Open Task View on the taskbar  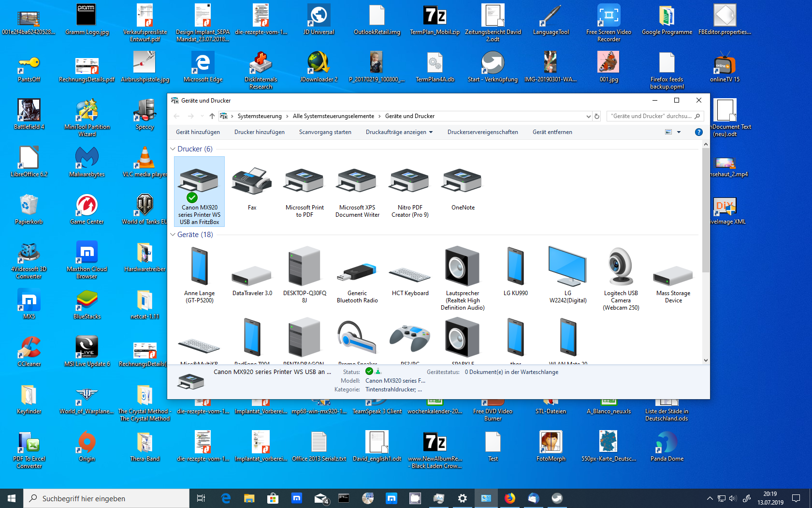(201, 498)
